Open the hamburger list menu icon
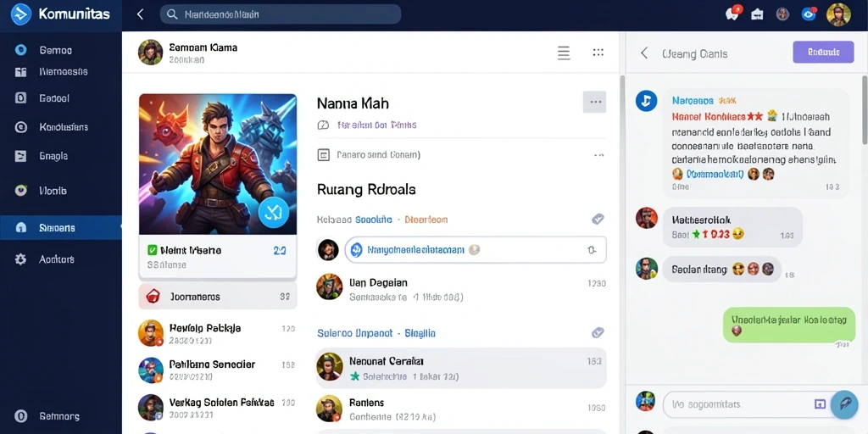The height and width of the screenshot is (434, 868). tap(564, 53)
